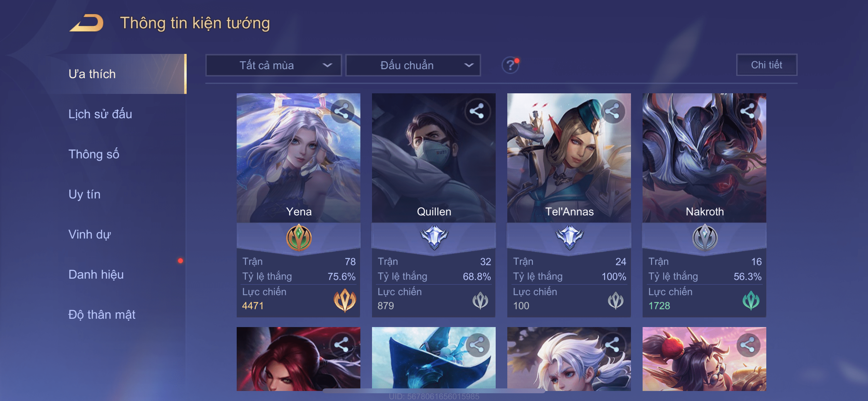The width and height of the screenshot is (868, 401).
Task: Open the Tel'Annas hero portrait
Action: pyautogui.click(x=569, y=158)
